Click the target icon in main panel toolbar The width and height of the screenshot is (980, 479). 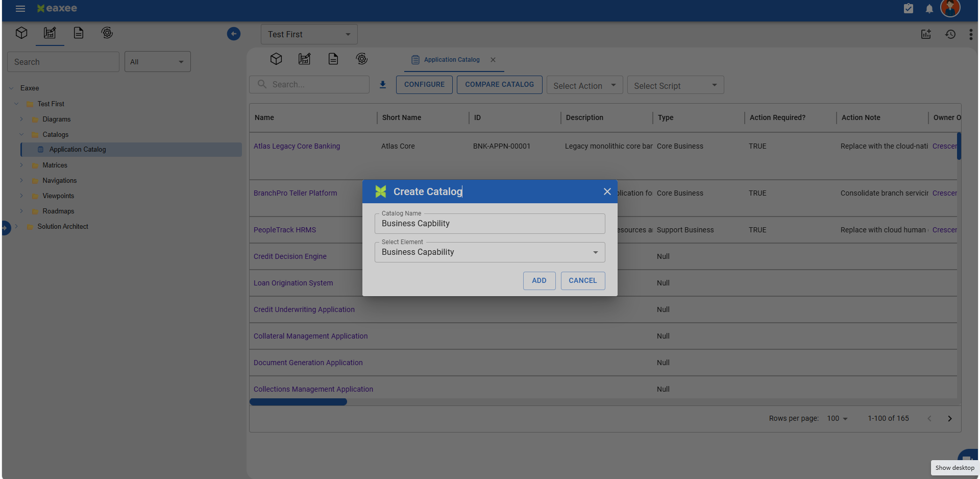click(362, 59)
